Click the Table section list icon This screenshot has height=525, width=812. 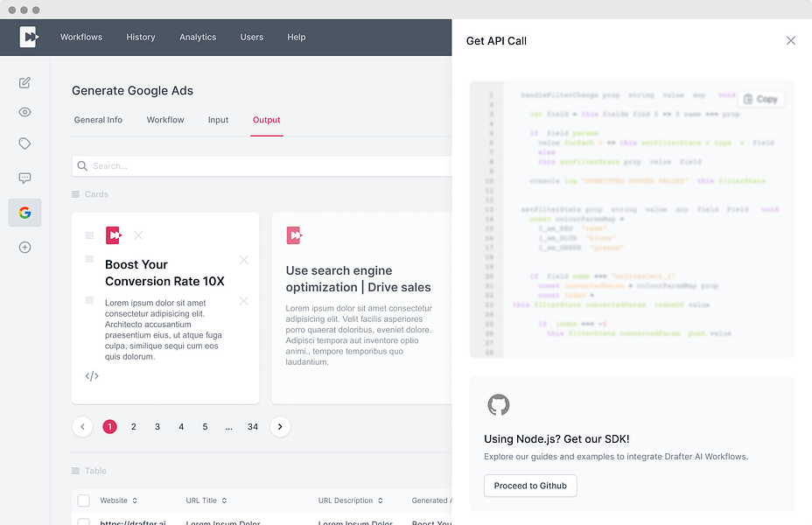click(75, 471)
